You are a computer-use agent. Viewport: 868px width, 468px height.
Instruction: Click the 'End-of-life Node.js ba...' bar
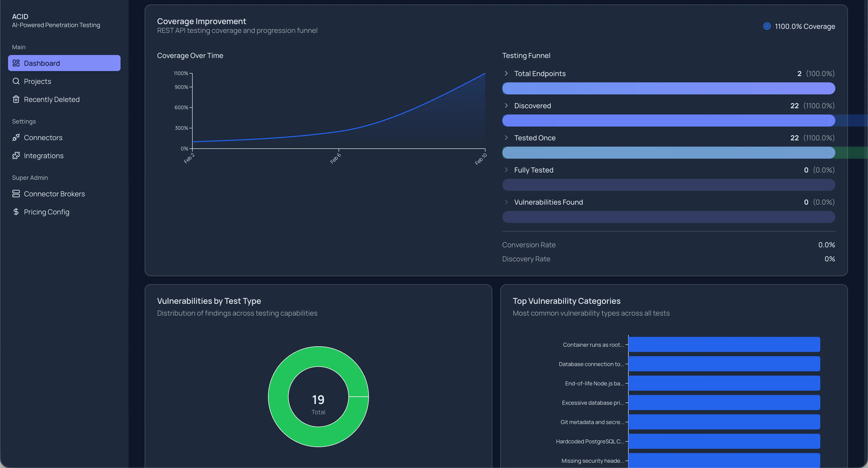[724, 383]
